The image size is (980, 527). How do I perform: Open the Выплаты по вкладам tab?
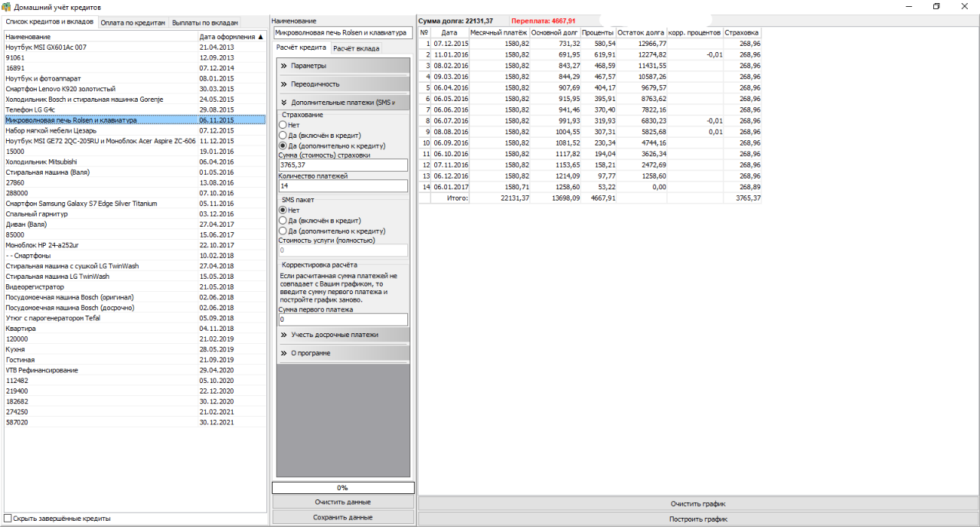[x=204, y=23]
